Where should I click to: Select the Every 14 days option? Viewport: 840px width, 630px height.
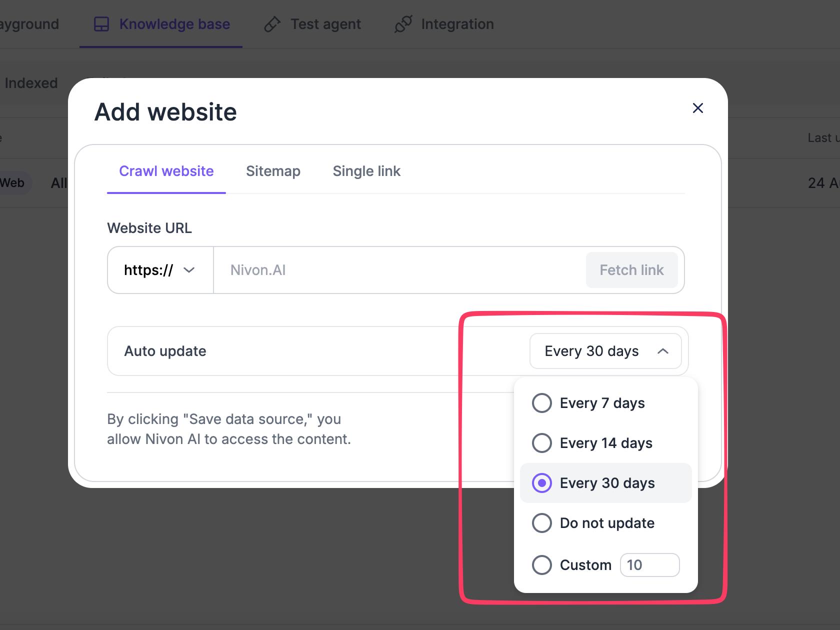(605, 443)
